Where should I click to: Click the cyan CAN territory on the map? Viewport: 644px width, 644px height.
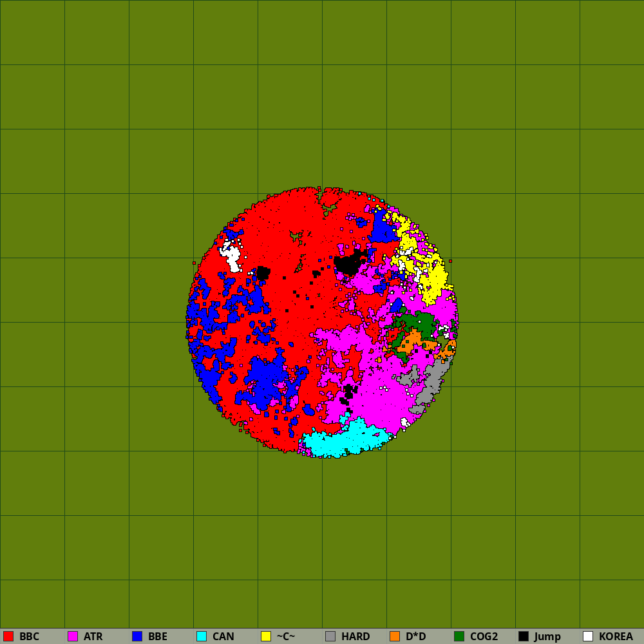pos(341,441)
